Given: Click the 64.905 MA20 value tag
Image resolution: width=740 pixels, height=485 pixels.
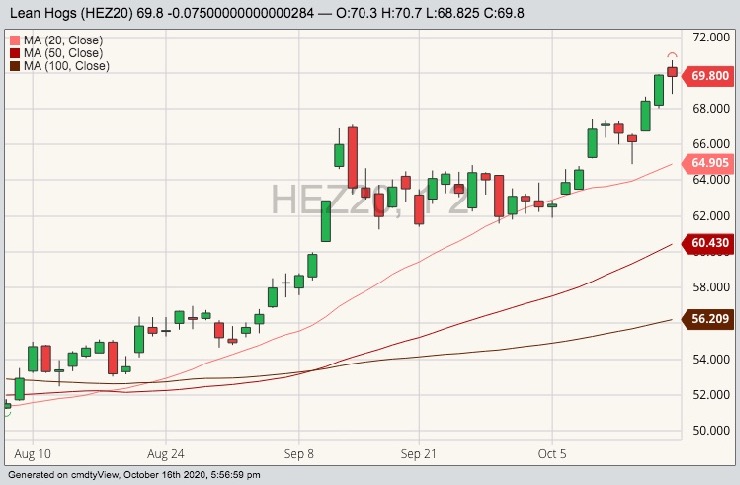Looking at the screenshot, I should (x=708, y=163).
